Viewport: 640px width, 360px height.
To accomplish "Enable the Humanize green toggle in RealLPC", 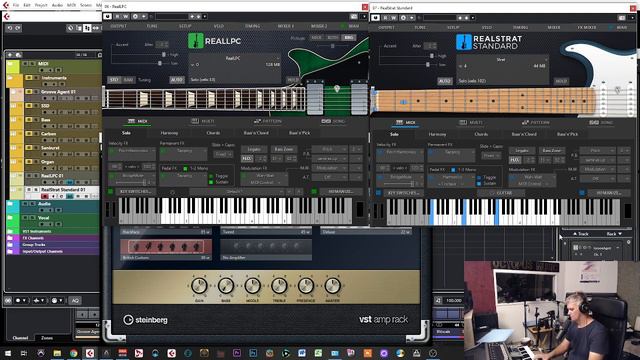I will coord(314,191).
